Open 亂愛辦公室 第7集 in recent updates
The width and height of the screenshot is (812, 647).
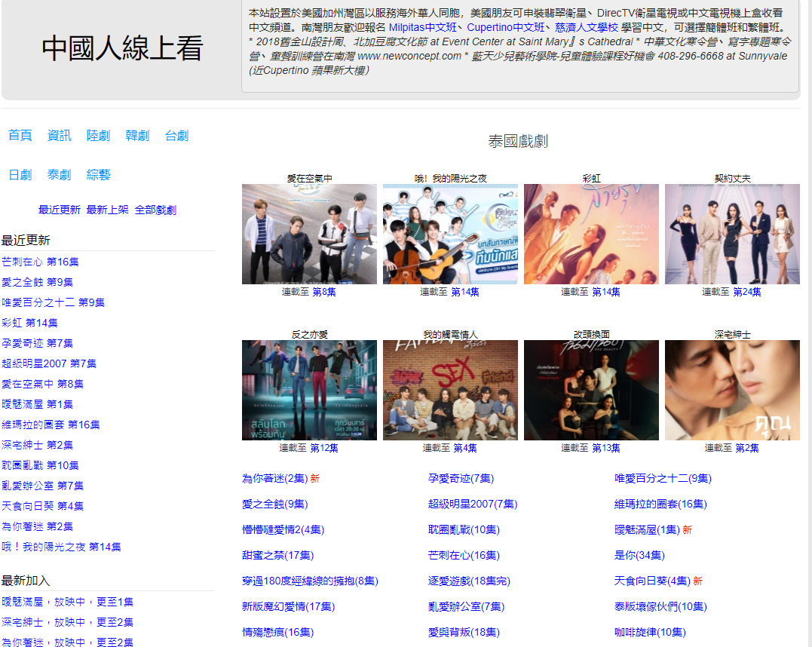42,486
